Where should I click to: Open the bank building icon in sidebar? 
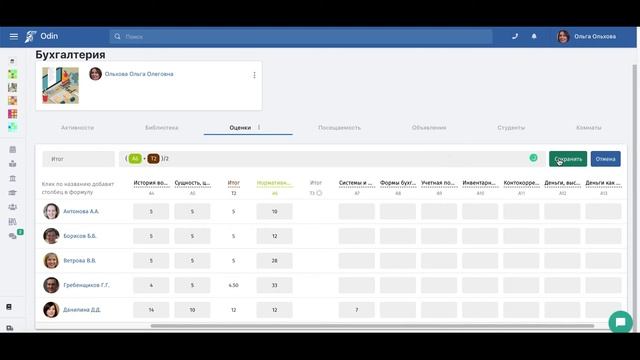tap(13, 178)
